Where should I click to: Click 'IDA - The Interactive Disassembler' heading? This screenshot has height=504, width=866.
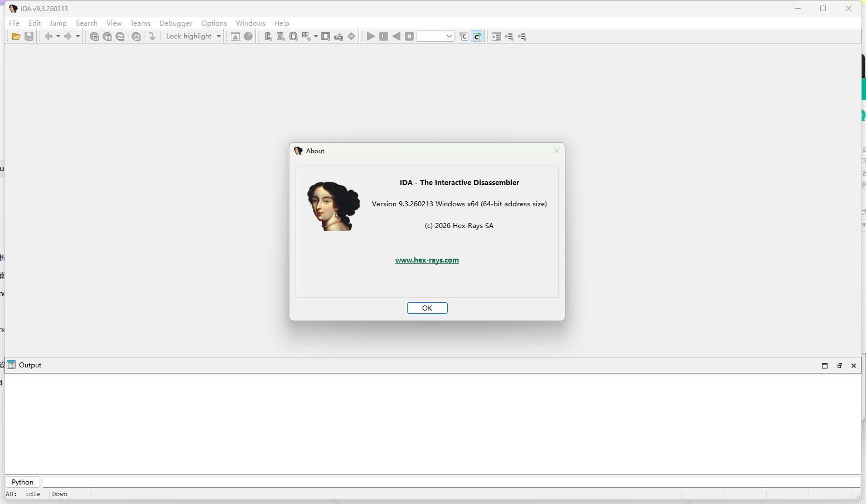pyautogui.click(x=459, y=182)
